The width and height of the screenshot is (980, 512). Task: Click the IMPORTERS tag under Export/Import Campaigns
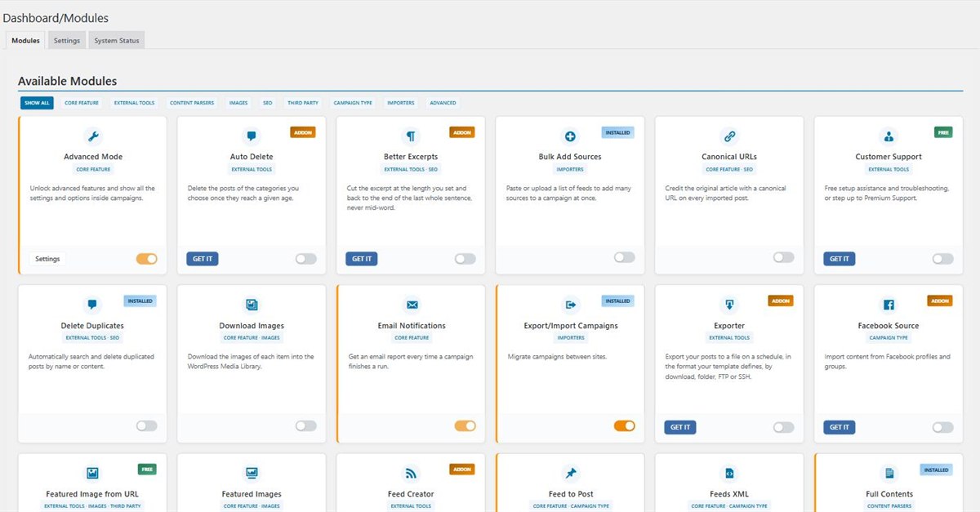pos(570,337)
